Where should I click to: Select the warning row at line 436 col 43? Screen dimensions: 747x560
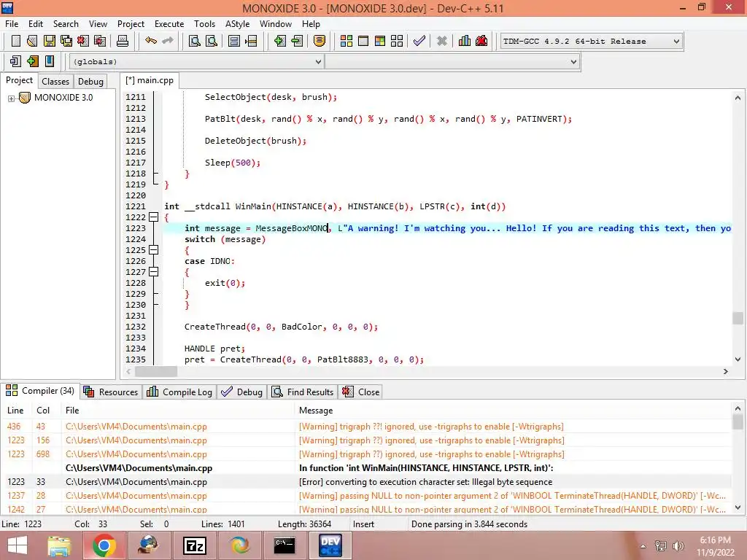[x=366, y=427]
